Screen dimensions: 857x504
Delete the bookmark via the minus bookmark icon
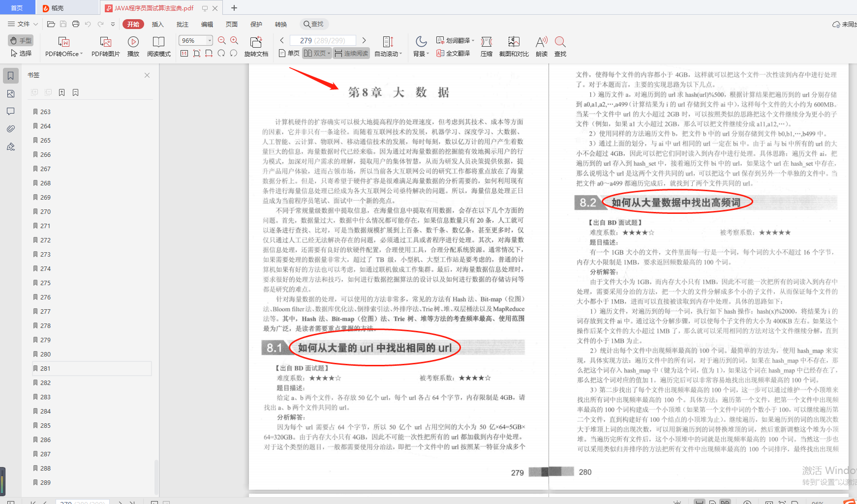(x=75, y=92)
